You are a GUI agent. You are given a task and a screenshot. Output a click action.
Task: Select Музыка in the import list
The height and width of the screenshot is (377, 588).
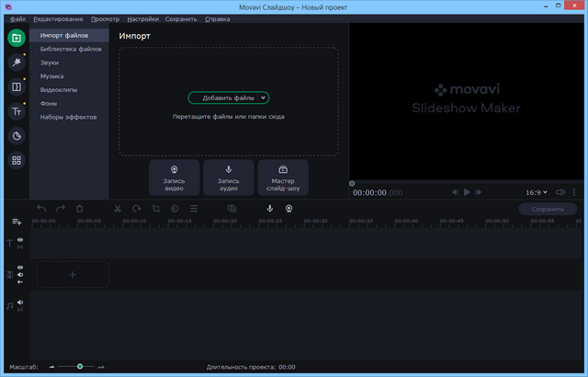click(x=51, y=75)
